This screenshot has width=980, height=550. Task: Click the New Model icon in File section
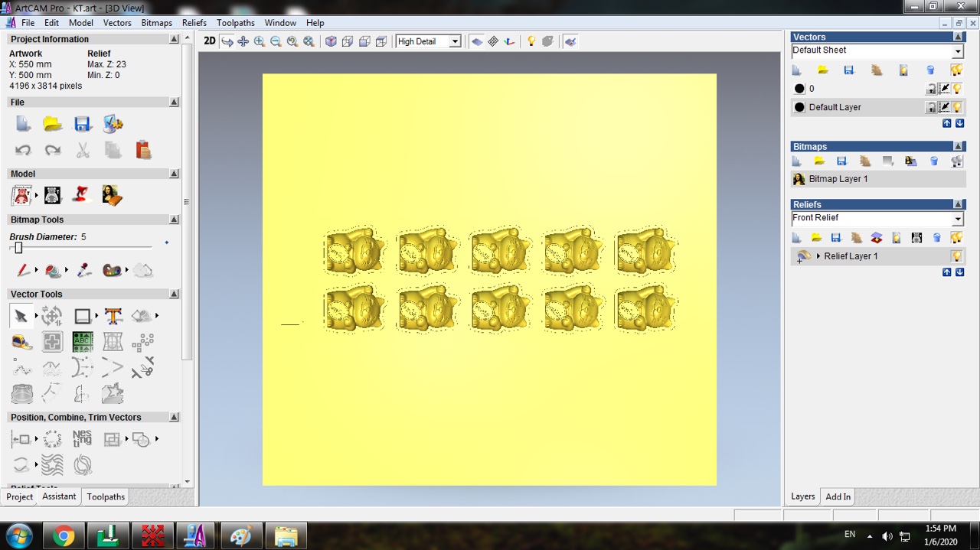coord(23,124)
